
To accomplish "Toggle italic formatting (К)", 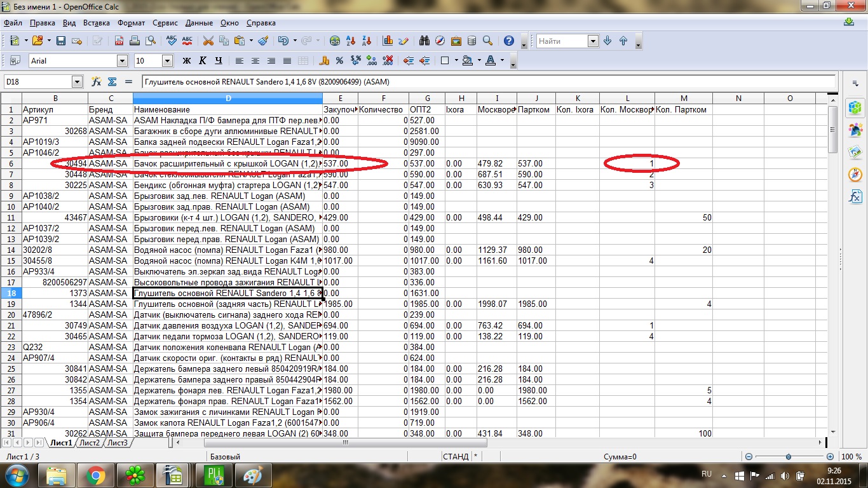I will pyautogui.click(x=203, y=61).
